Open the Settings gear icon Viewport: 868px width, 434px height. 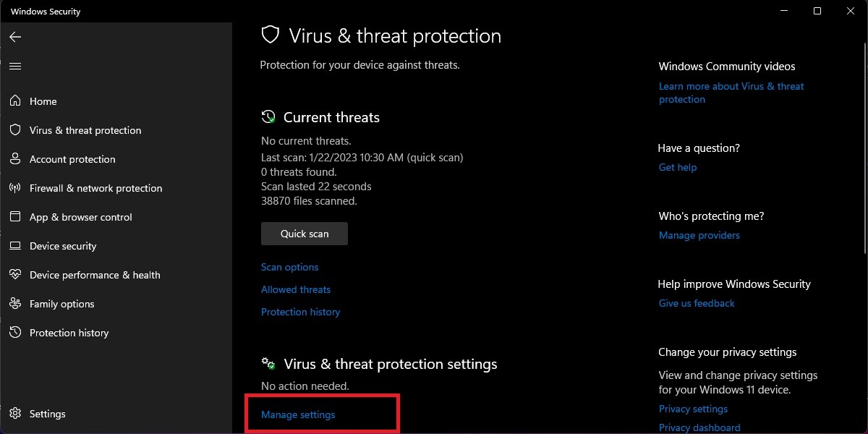pyautogui.click(x=14, y=413)
